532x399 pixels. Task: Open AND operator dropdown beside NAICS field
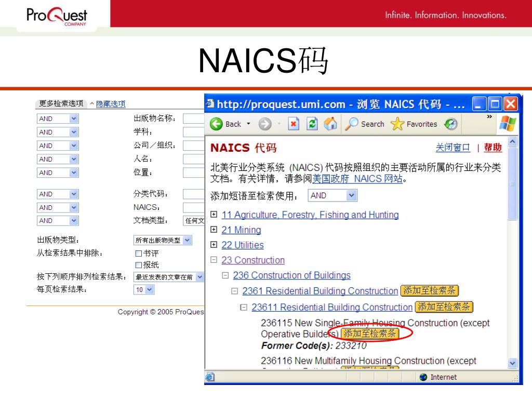click(58, 208)
